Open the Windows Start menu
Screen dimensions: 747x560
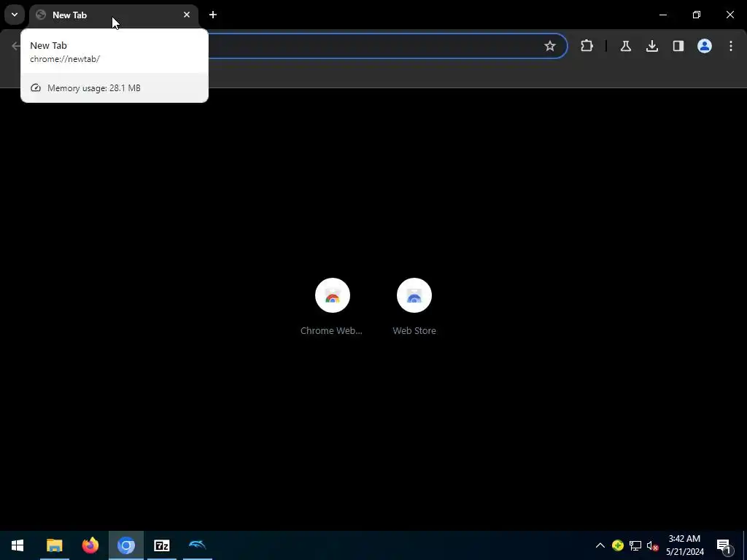tap(18, 545)
